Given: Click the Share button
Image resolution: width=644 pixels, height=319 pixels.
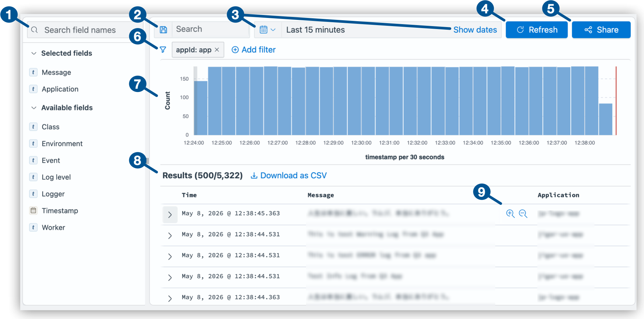Looking at the screenshot, I should click(x=601, y=30).
